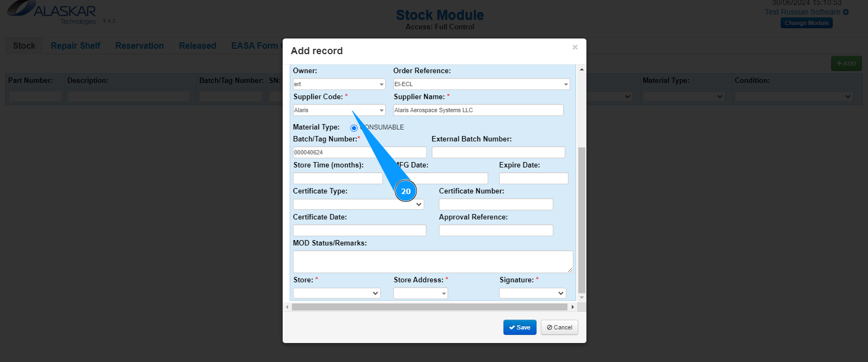
Task: Click the gear icon beside Test Russian Software
Action: (846, 12)
